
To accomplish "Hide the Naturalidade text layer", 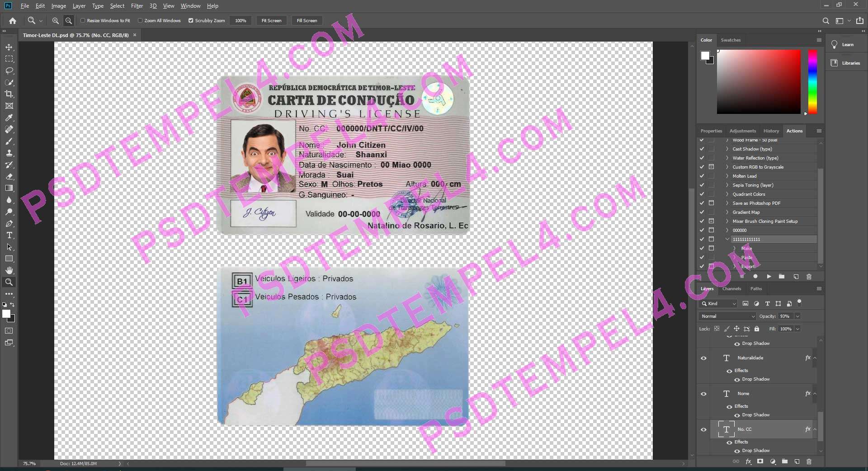I will click(703, 358).
